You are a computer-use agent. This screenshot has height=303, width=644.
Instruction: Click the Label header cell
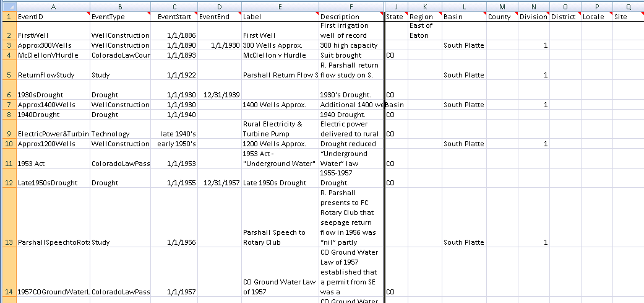click(x=280, y=17)
